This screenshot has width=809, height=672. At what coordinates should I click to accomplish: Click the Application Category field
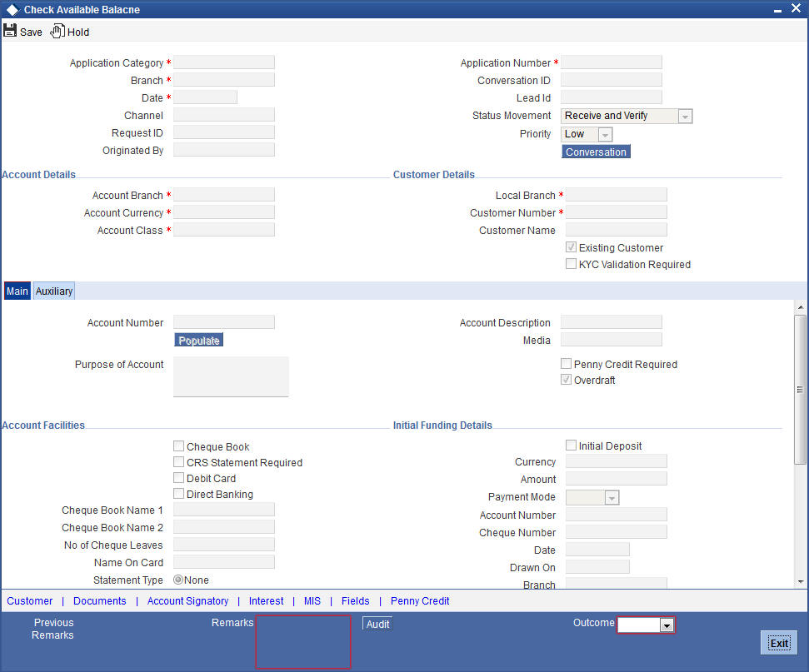tap(224, 62)
